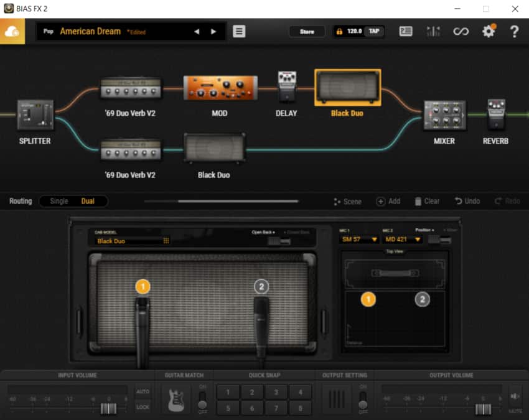Open the ToneCloud cloud icon
The height and width of the screenshot is (420, 529).
coord(12,31)
